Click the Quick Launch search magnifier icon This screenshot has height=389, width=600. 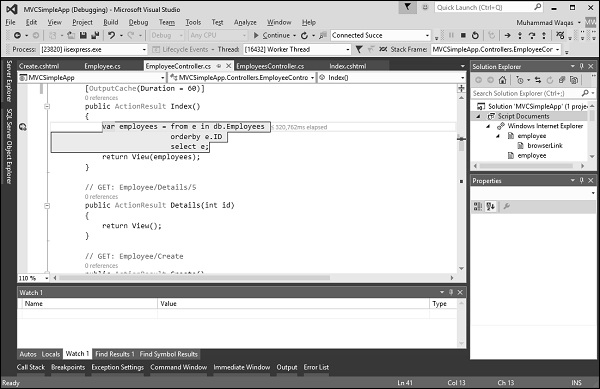coord(538,7)
